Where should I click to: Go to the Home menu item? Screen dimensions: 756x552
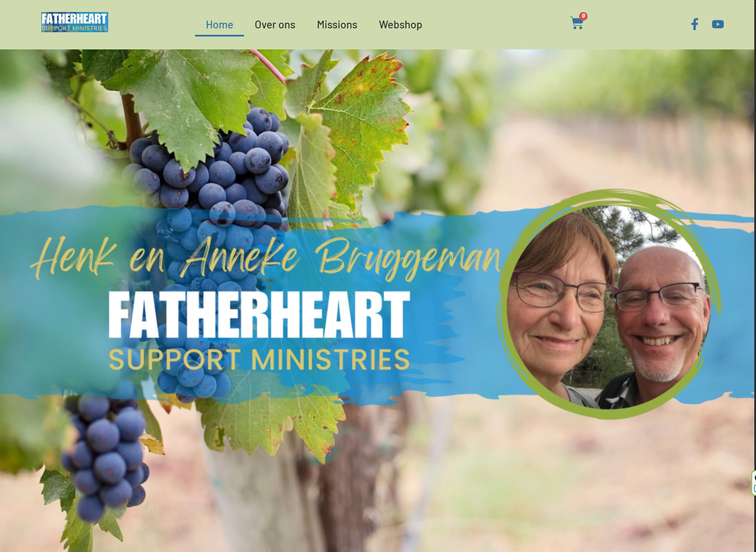(219, 24)
